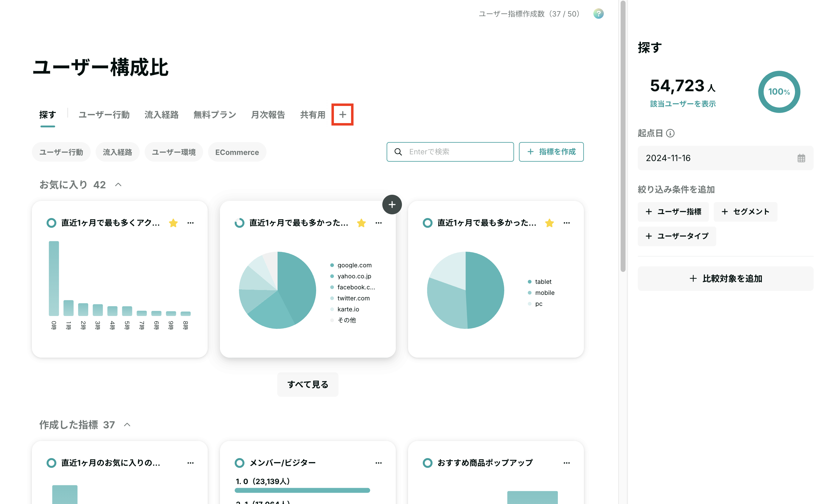Click the help question mark icon
This screenshot has width=821, height=504.
598,14
